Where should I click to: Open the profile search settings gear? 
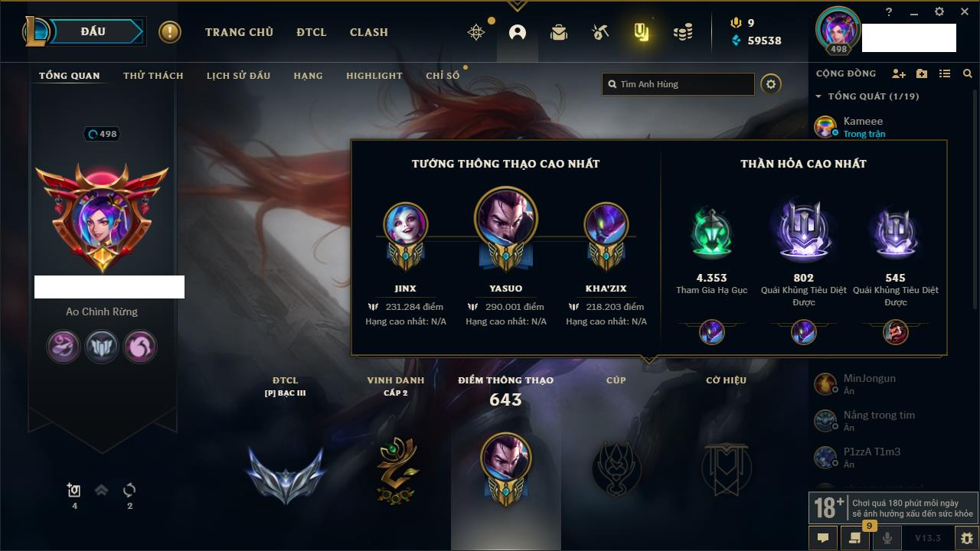(771, 84)
